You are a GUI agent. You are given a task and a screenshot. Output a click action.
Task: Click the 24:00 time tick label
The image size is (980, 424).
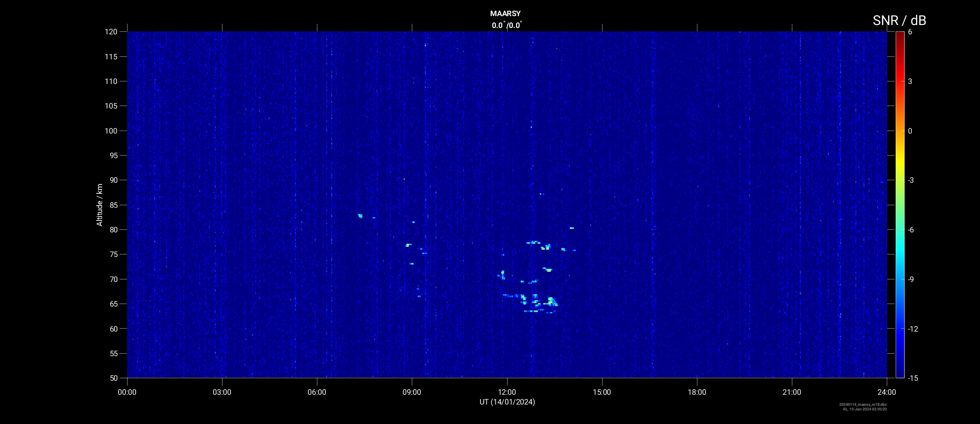[887, 392]
